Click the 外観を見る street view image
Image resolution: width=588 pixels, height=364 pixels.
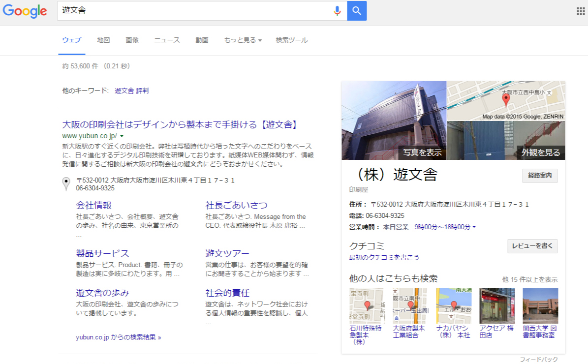[506, 141]
